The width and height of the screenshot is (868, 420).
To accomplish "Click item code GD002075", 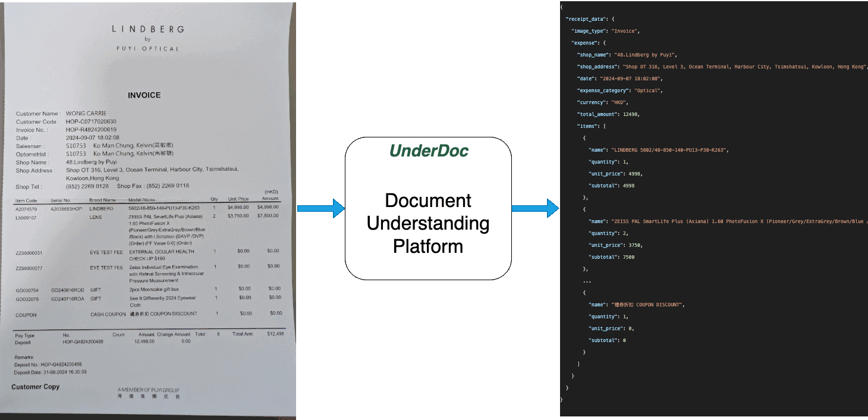I will tap(26, 299).
